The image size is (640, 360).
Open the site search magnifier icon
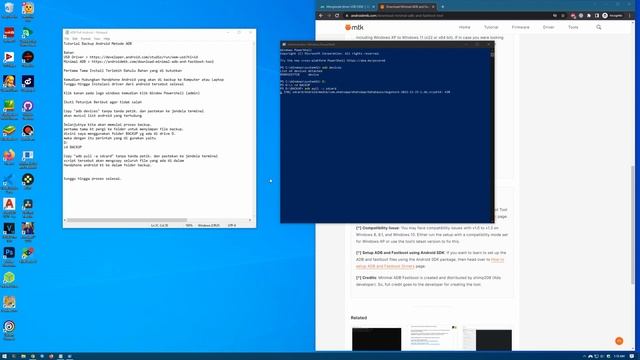click(599, 27)
